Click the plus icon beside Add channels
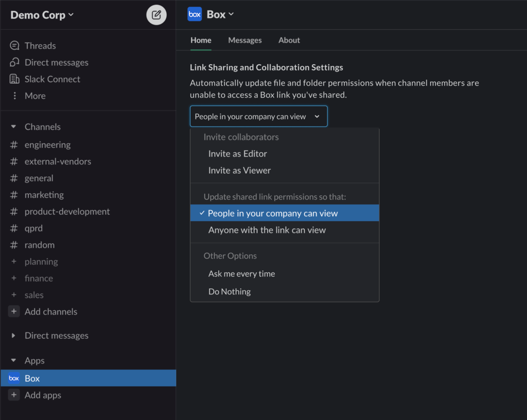Screen dimensions: 527x420 (x=14, y=312)
